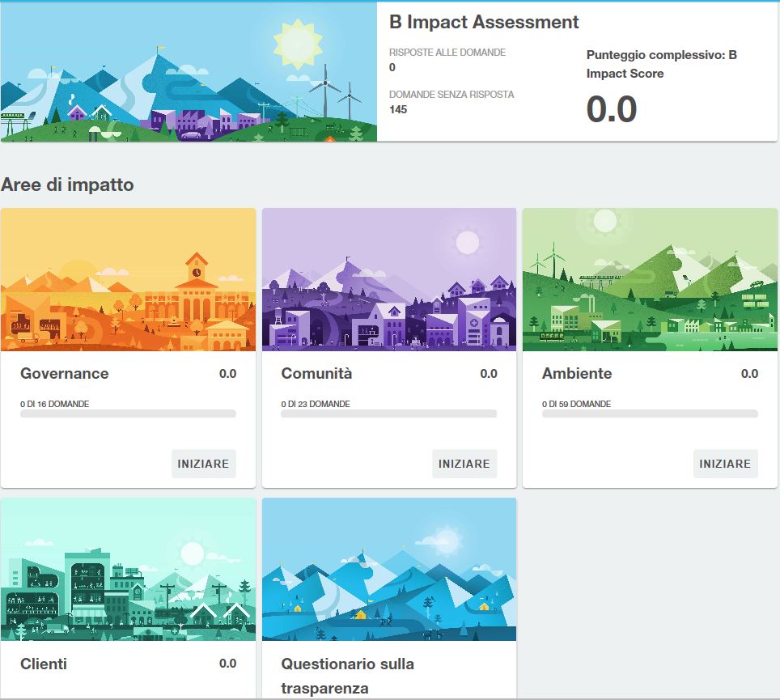Select the Ambiente card title

coord(577,374)
